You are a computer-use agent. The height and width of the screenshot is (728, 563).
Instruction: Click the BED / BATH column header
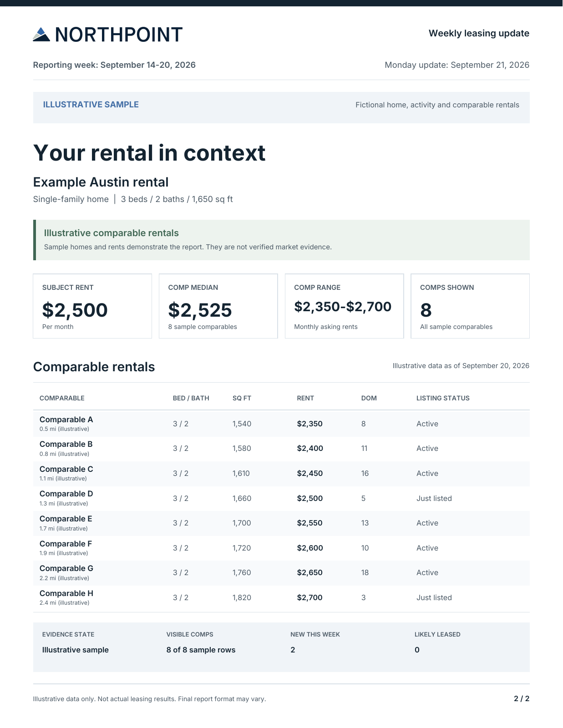tap(191, 398)
